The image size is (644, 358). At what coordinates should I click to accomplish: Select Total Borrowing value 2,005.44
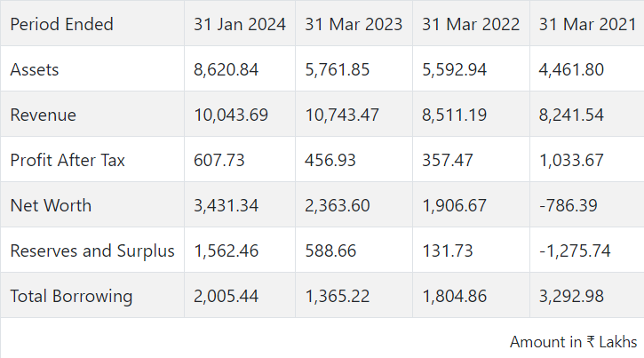tap(226, 296)
